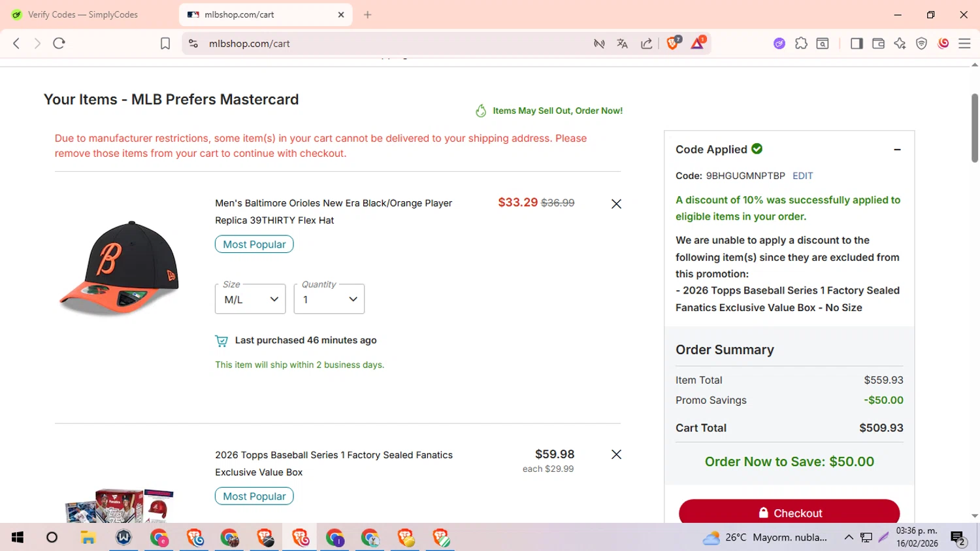Click the red Checkout button

coord(789,512)
